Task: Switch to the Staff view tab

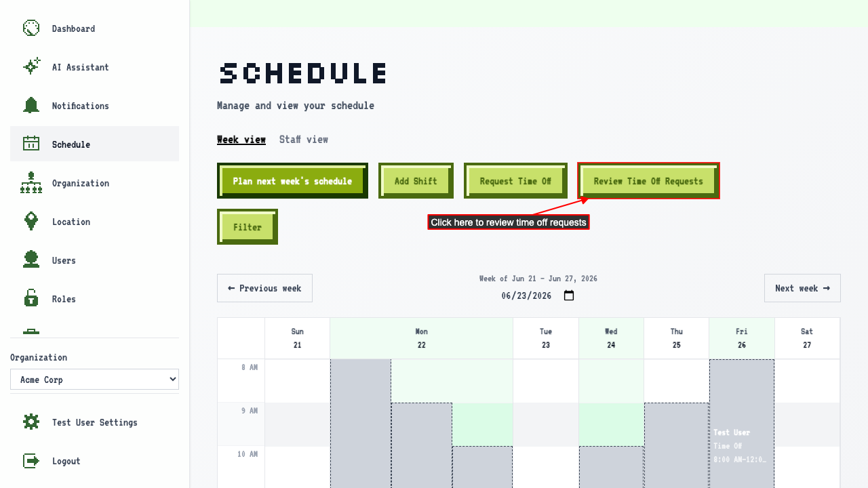Action: [x=304, y=140]
